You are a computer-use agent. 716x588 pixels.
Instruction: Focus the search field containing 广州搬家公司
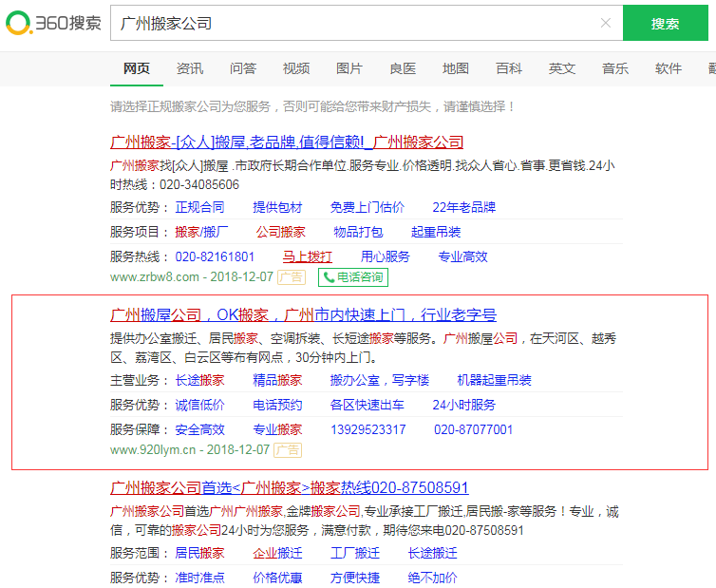click(351, 23)
